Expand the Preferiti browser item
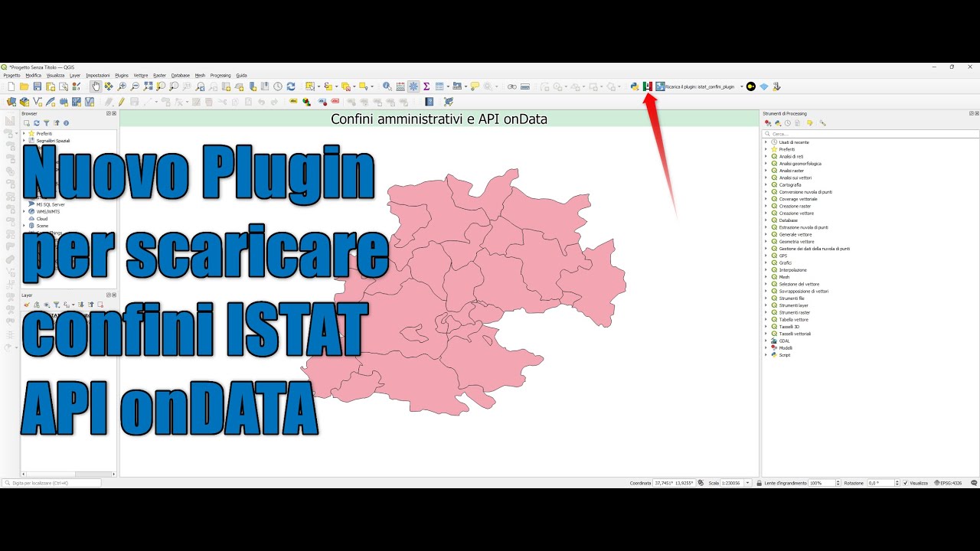Viewport: 980px width, 551px height. (24, 133)
